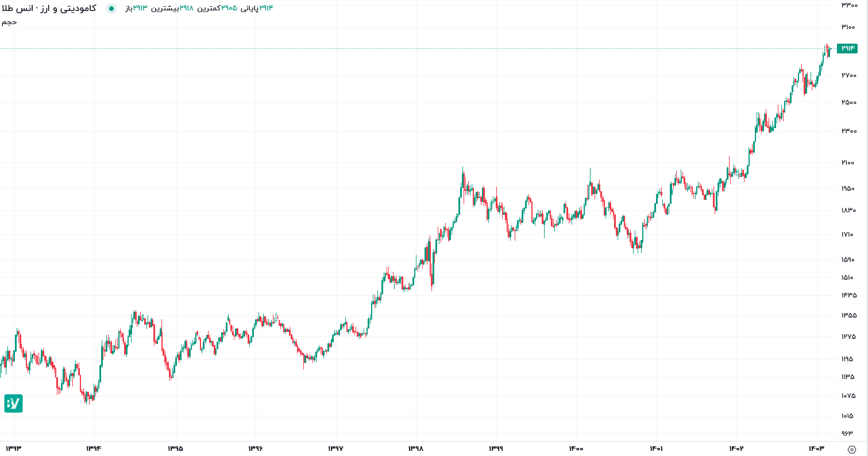Select year 1394 on time axis
This screenshot has width=868, height=456.
coord(94,449)
